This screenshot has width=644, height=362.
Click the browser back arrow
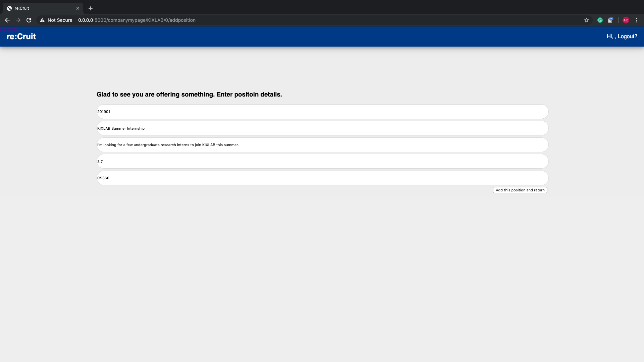(7, 20)
